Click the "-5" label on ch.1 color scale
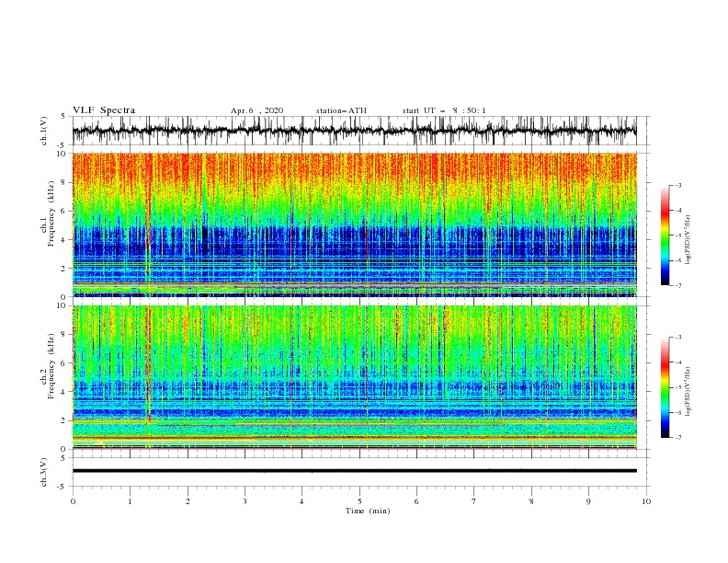728x563 pixels. click(x=677, y=236)
